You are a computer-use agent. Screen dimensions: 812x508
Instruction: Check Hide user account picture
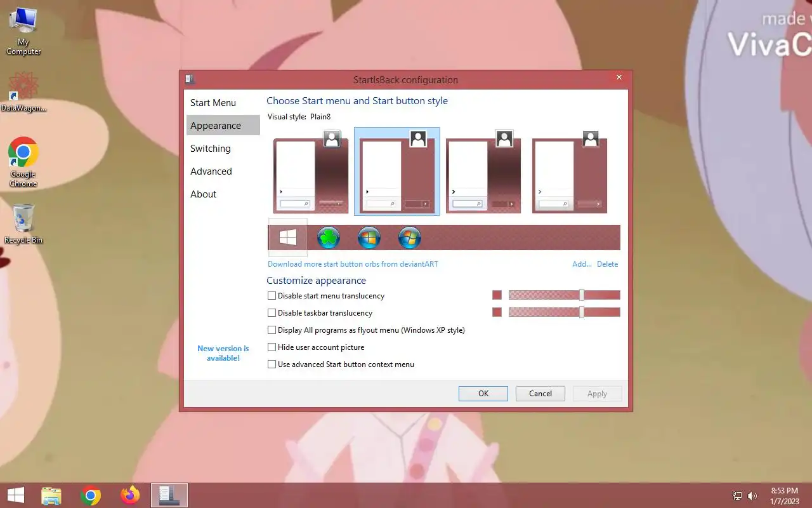point(316,347)
